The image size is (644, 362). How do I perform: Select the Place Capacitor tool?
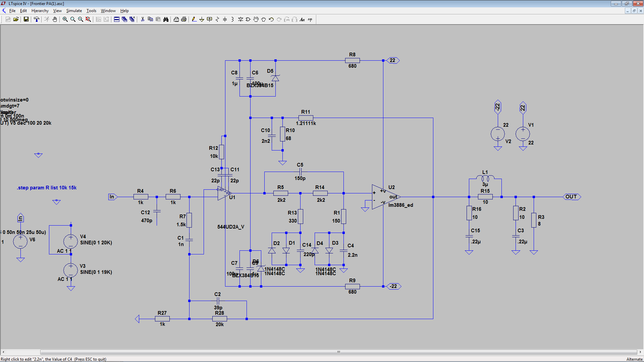coord(225,19)
